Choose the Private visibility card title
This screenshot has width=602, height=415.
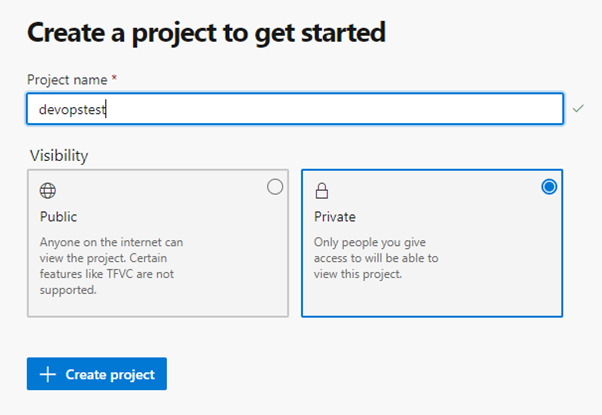coord(335,216)
